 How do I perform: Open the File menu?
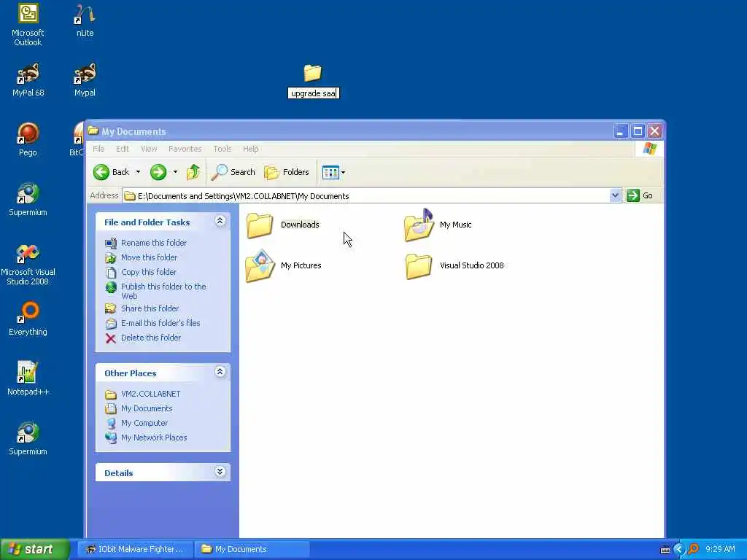pyautogui.click(x=98, y=149)
